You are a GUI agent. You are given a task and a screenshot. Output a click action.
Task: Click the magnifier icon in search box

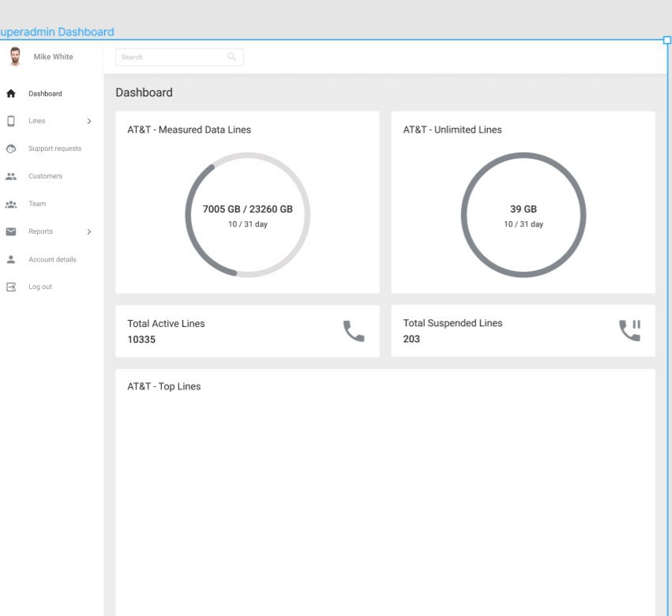[x=232, y=57]
